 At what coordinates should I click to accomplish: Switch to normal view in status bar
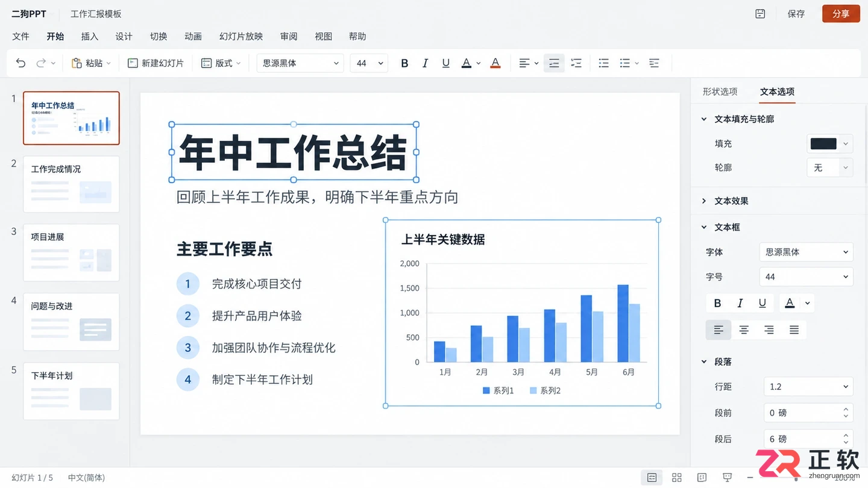pyautogui.click(x=652, y=477)
